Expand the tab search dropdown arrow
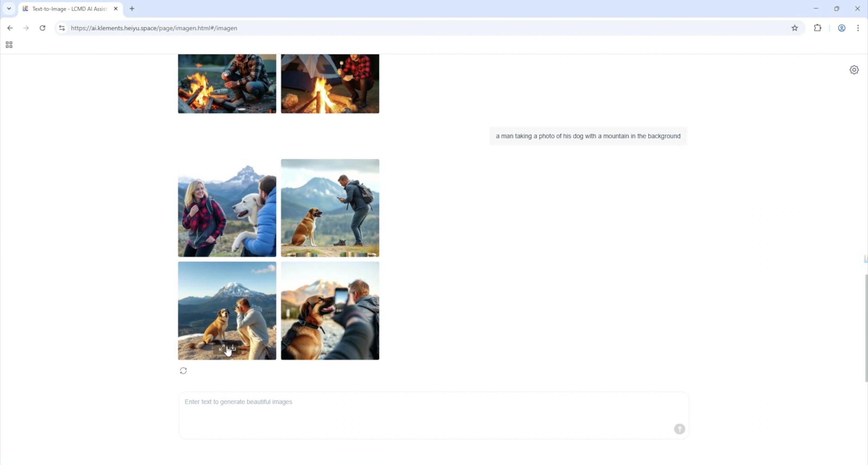The height and width of the screenshot is (465, 868). (9, 8)
